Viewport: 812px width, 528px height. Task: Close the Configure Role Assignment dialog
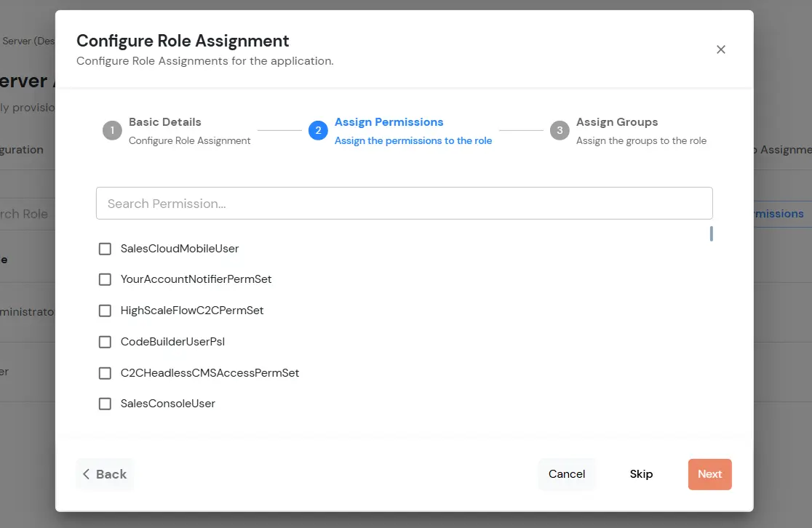pyautogui.click(x=721, y=49)
